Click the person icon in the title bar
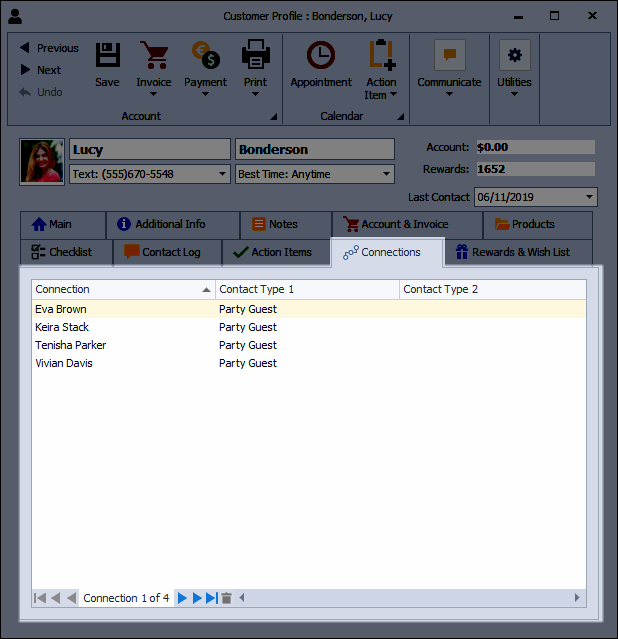618x639 pixels. click(x=15, y=16)
